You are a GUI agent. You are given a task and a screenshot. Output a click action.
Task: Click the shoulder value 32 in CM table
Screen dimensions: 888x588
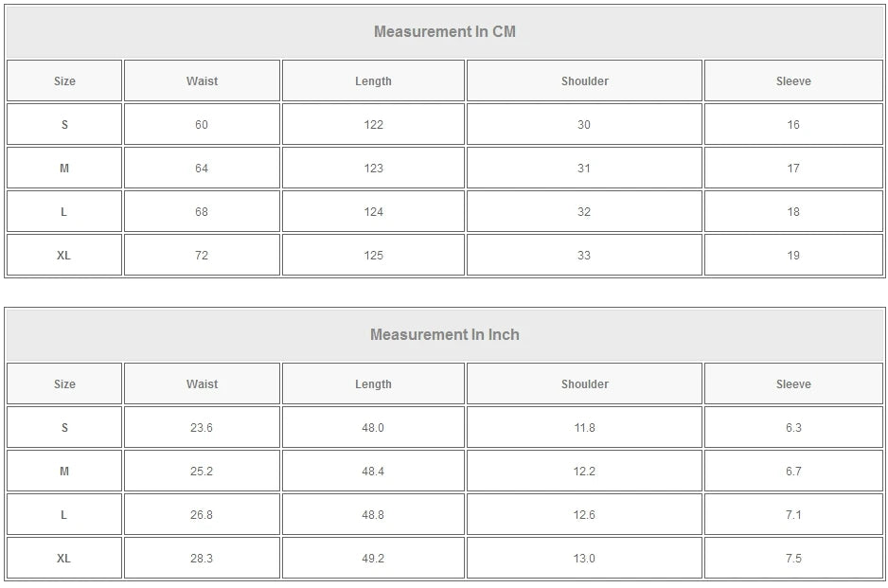coord(584,212)
